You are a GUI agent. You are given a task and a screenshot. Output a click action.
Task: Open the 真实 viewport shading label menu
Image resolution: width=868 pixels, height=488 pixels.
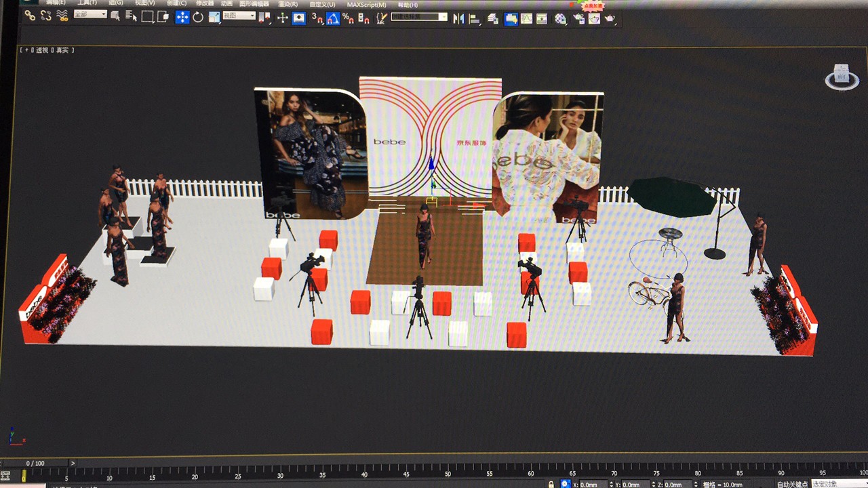click(62, 50)
